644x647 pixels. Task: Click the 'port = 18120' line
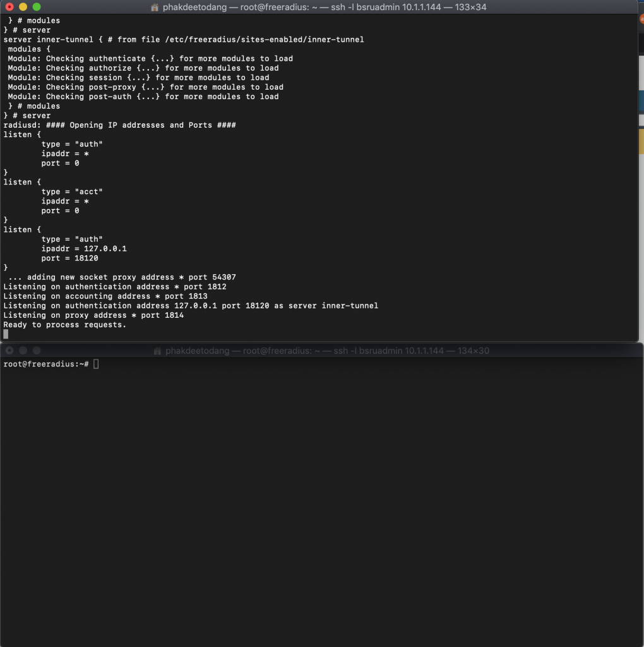pyautogui.click(x=69, y=258)
